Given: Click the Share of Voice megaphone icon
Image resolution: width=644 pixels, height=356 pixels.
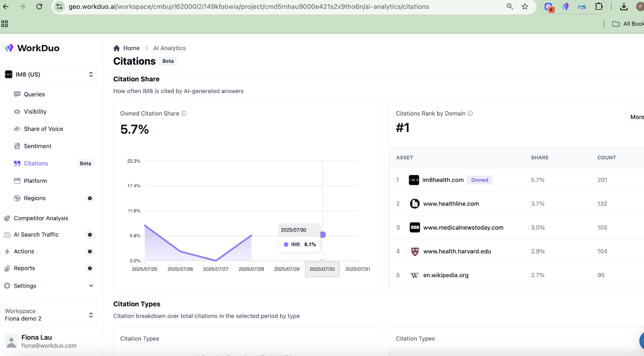Looking at the screenshot, I should coord(17,129).
